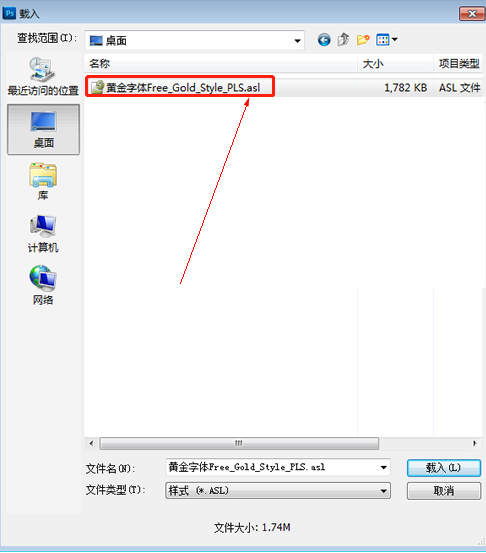
Task: Click inside the file name input field
Action: pos(272,468)
